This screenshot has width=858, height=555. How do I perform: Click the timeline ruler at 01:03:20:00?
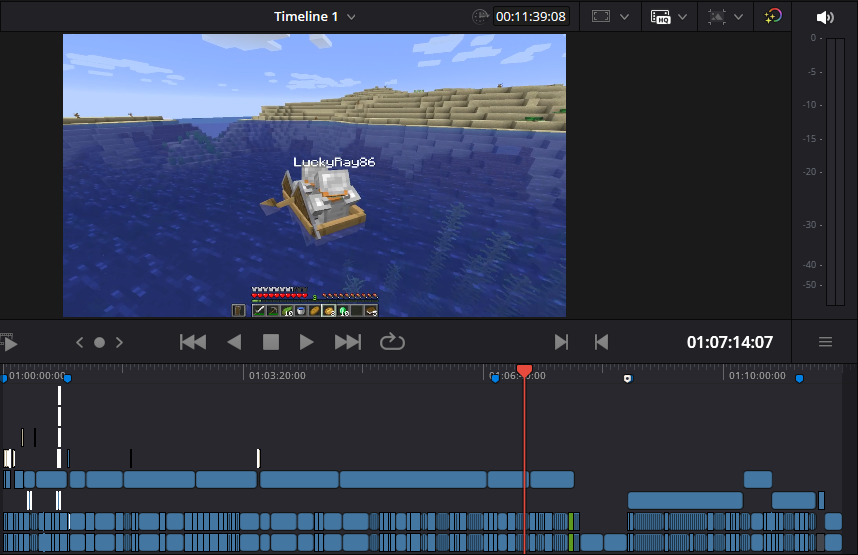tap(277, 375)
